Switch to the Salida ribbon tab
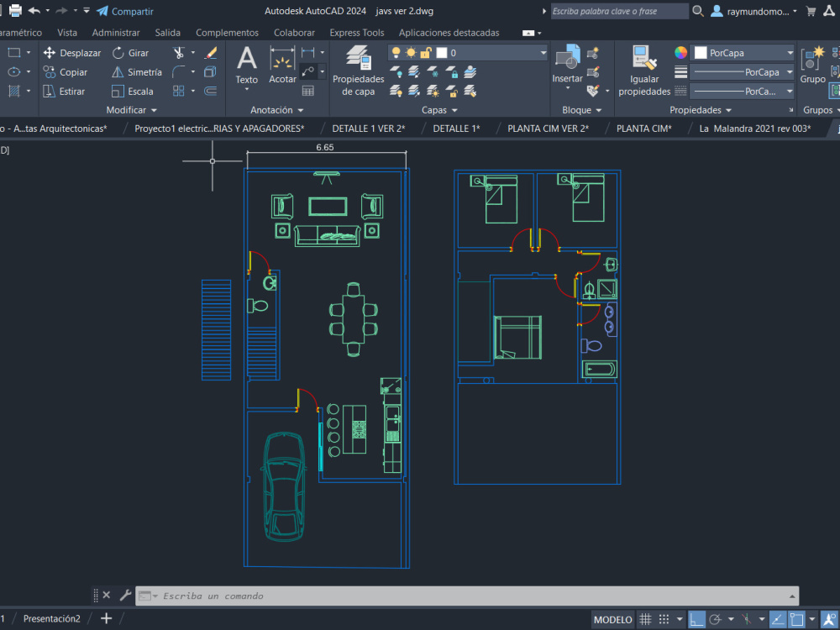Viewport: 840px width, 630px height. pyautogui.click(x=168, y=33)
